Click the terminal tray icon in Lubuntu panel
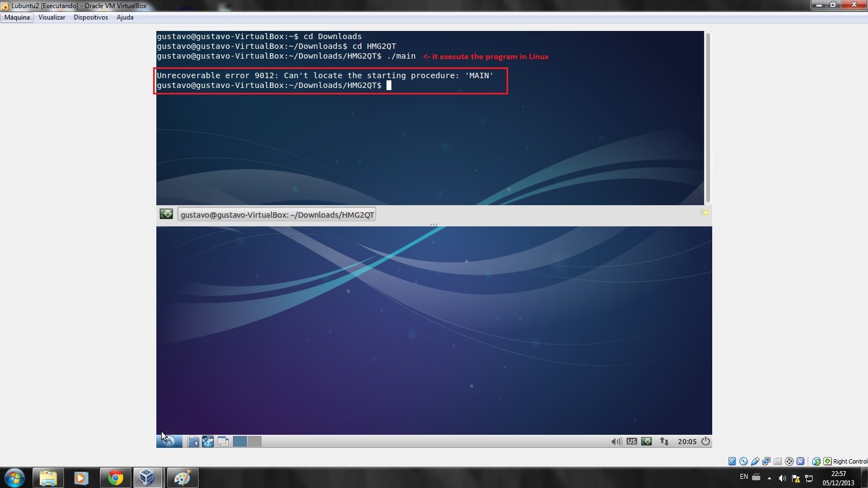This screenshot has width=868, height=488. (647, 441)
